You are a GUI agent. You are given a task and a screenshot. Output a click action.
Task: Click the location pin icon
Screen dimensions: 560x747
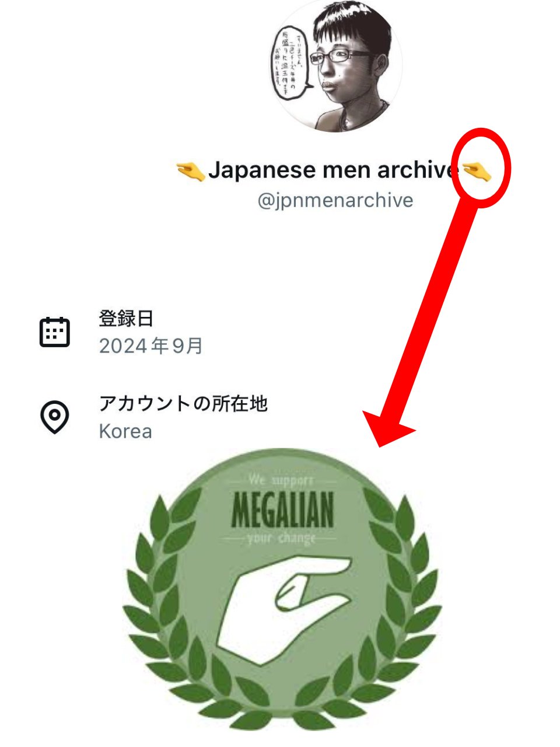click(x=55, y=417)
